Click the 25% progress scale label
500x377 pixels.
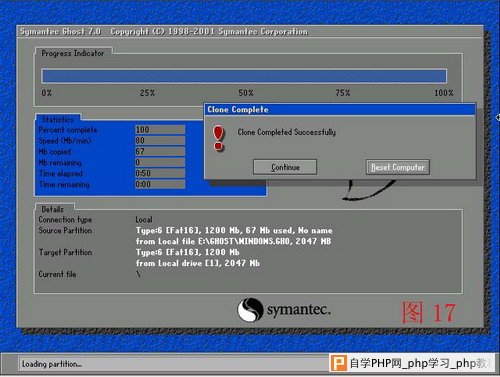147,93
